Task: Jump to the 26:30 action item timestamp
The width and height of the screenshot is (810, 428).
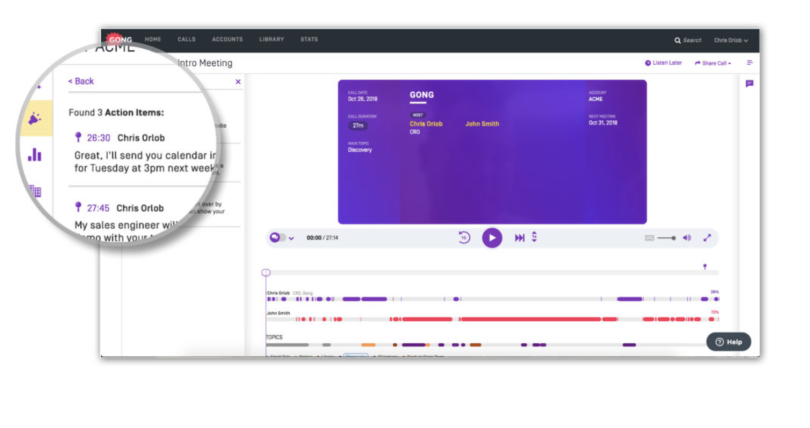Action: tap(98, 138)
